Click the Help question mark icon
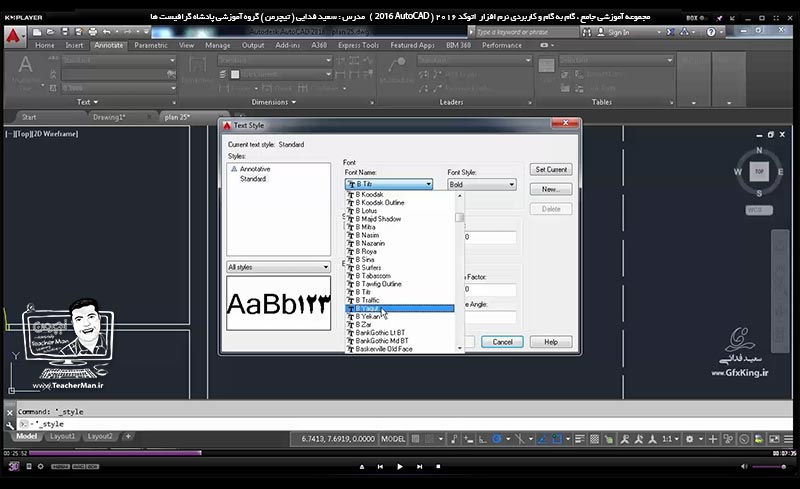 pos(711,32)
